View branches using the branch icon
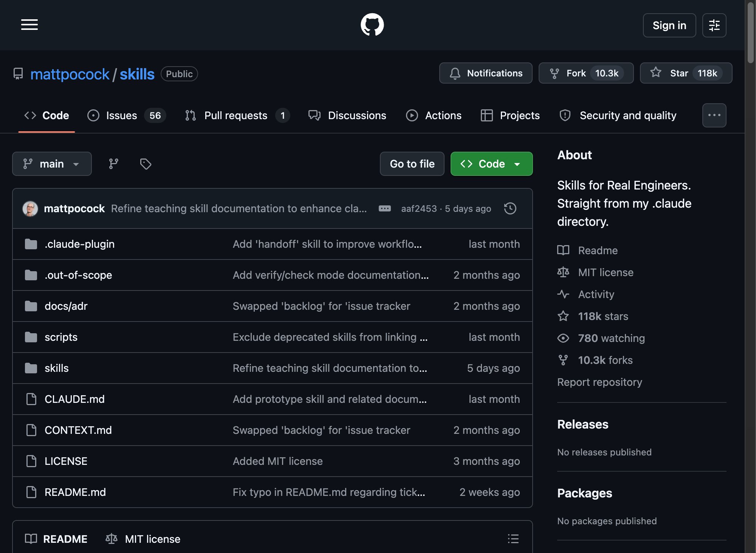Screen dimensions: 756x553 [x=113, y=164]
